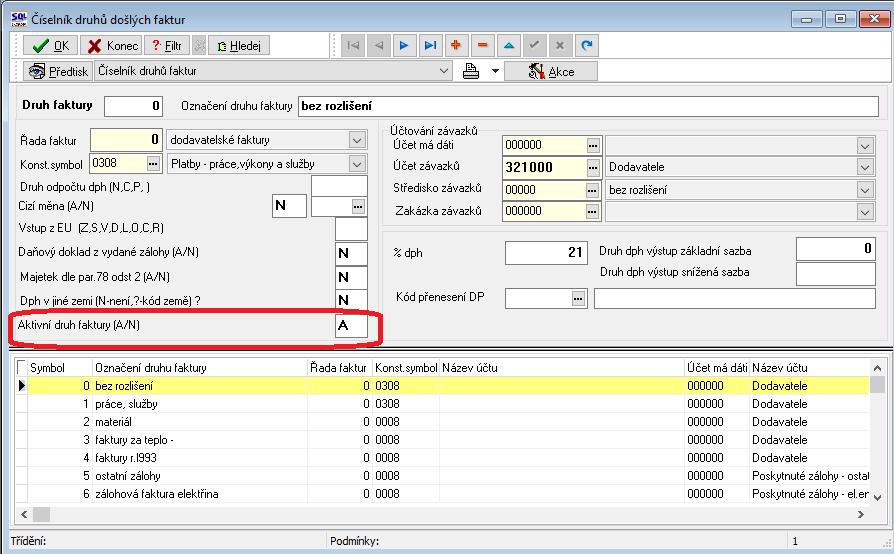The image size is (894, 554).
Task: Click the Konst.symbol column header
Action: pos(406,368)
